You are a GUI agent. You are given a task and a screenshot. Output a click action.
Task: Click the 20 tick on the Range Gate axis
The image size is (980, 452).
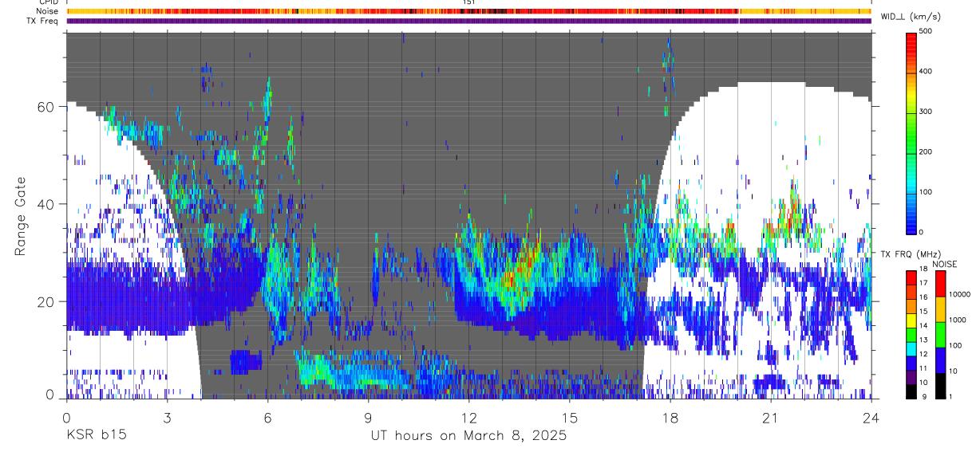pos(47,301)
